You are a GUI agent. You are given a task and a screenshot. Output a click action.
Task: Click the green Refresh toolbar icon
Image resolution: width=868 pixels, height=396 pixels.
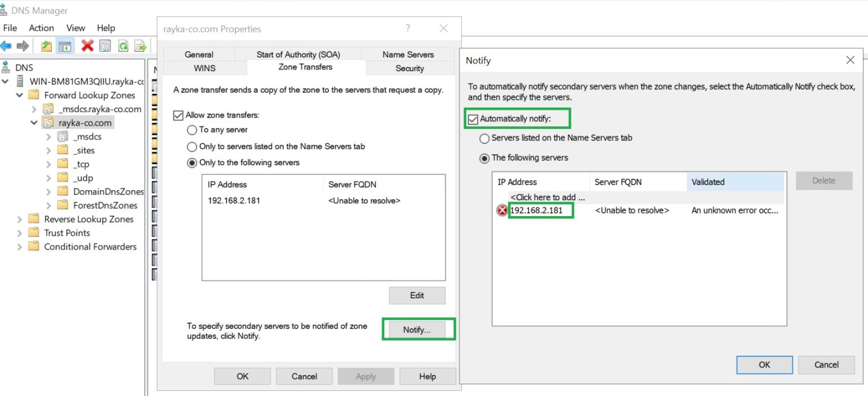(x=123, y=46)
